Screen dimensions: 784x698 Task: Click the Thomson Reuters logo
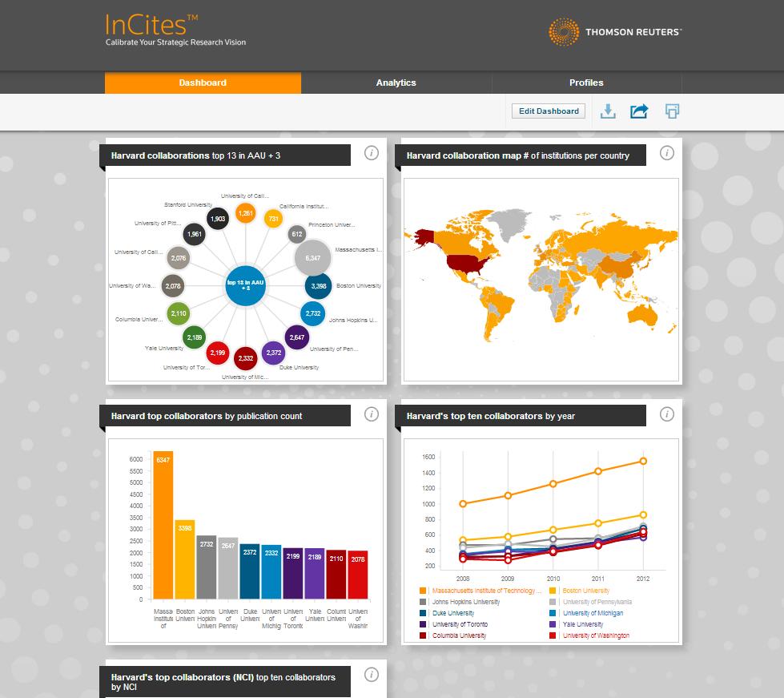coord(614,32)
